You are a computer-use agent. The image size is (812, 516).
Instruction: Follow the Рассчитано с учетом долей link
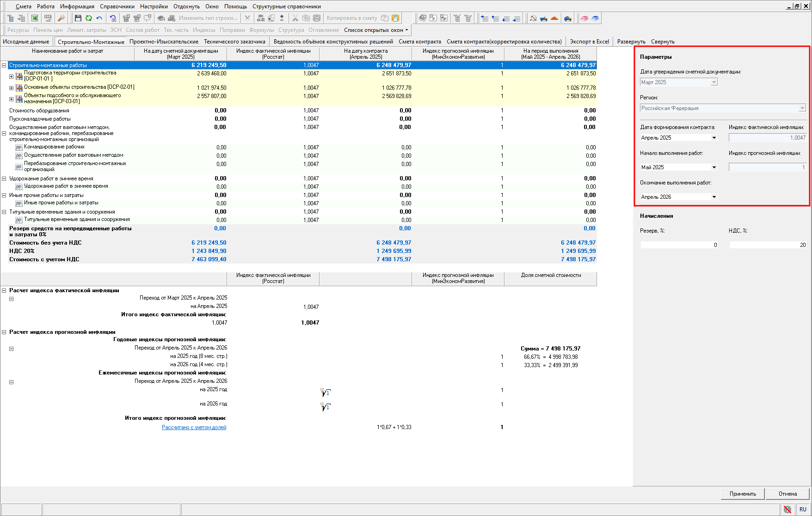[194, 427]
